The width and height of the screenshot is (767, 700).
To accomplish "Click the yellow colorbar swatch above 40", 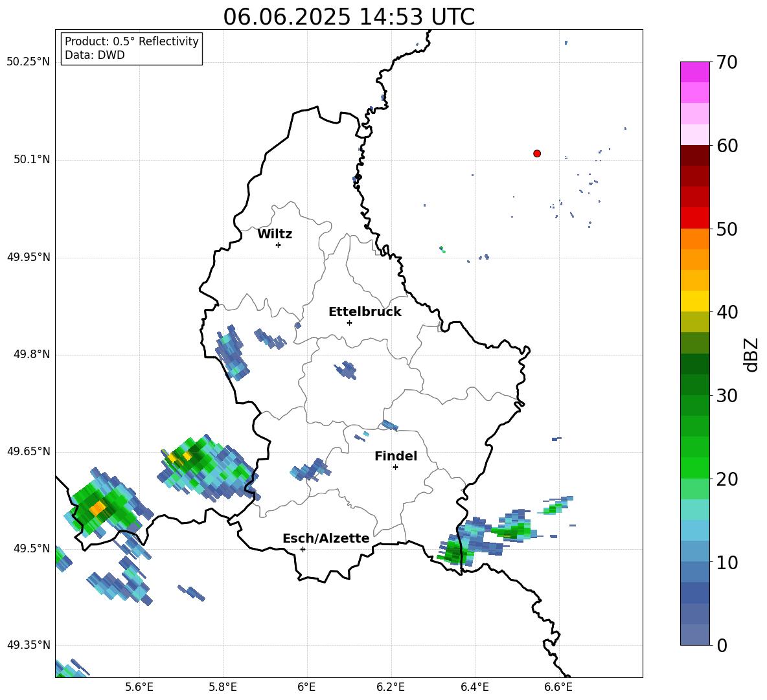I will coord(694,301).
